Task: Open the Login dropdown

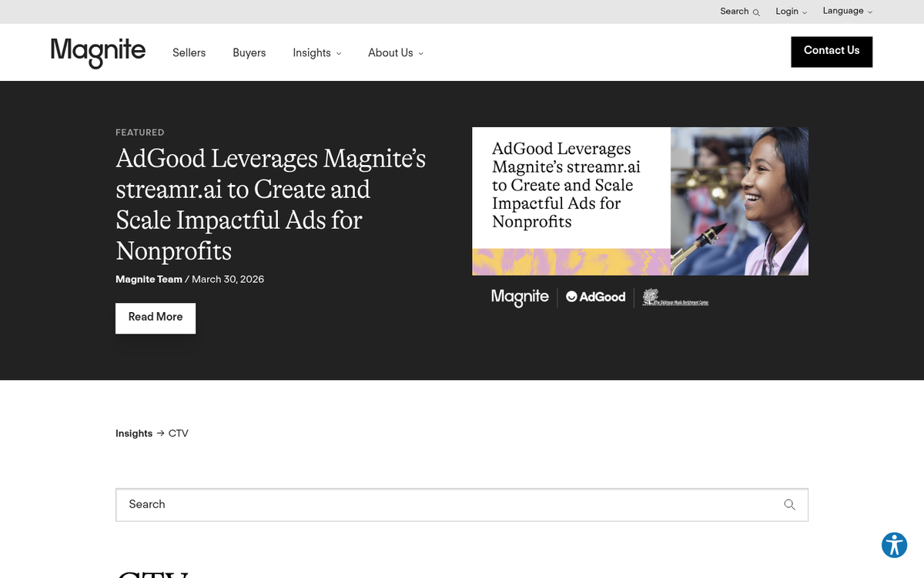Action: tap(790, 11)
